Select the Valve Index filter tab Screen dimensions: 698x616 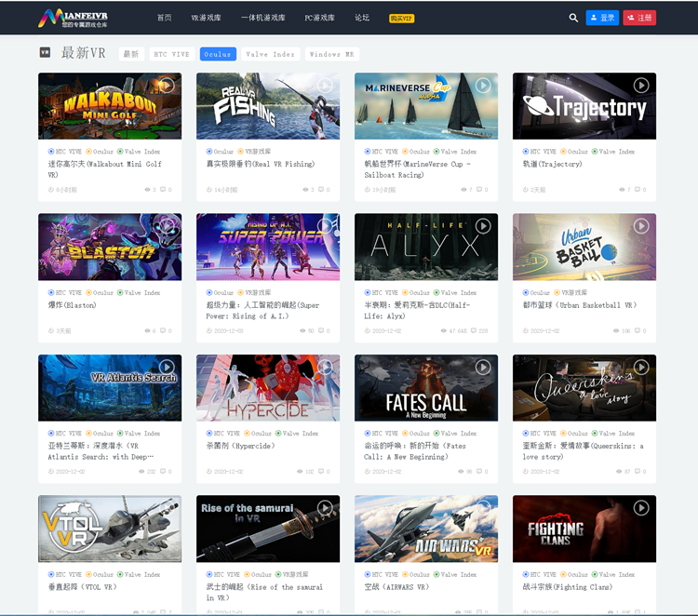coord(270,54)
